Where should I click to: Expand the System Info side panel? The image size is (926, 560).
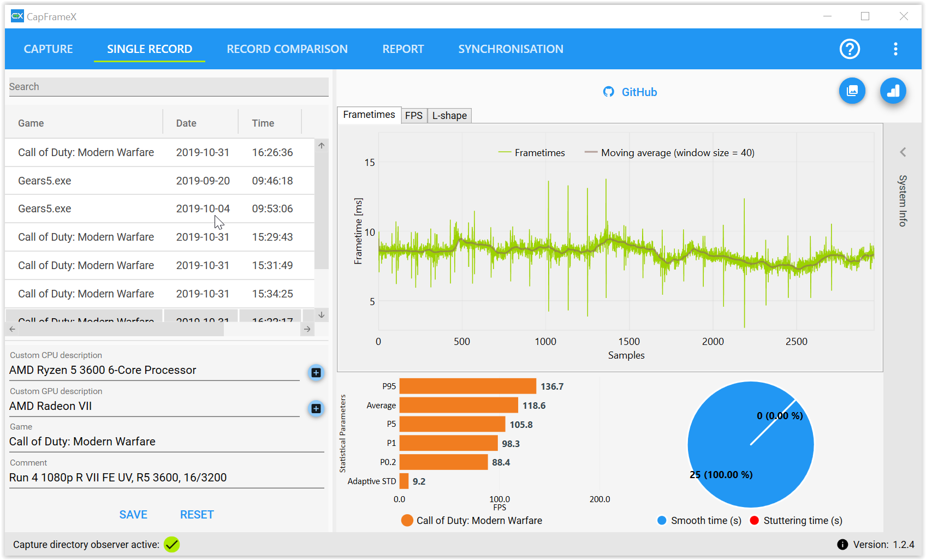[903, 152]
